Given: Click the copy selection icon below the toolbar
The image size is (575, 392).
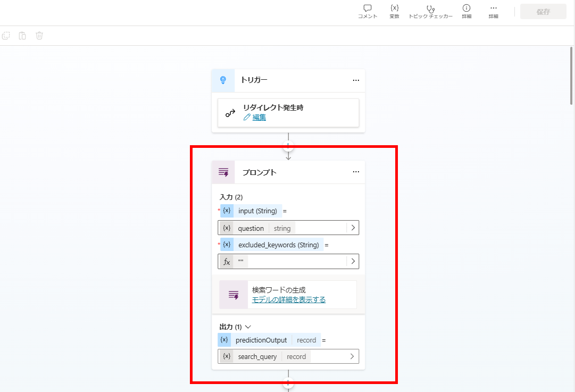Looking at the screenshot, I should click(6, 35).
